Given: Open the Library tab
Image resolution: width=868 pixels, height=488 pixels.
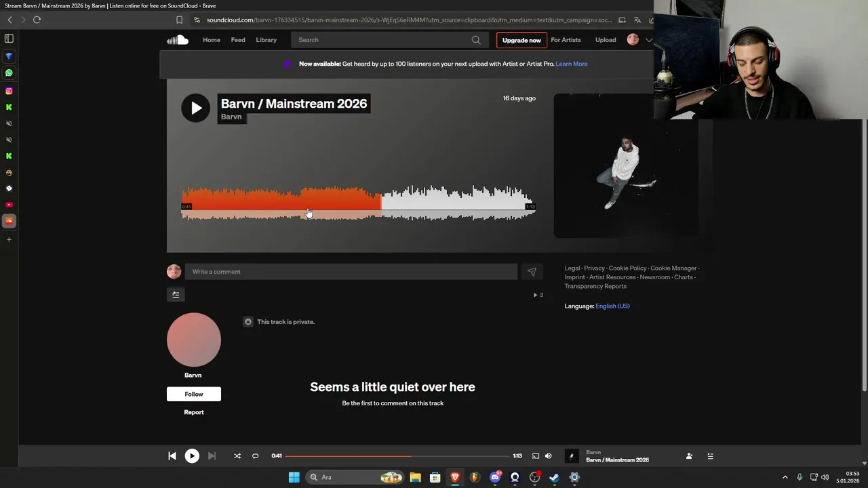Looking at the screenshot, I should (x=267, y=40).
